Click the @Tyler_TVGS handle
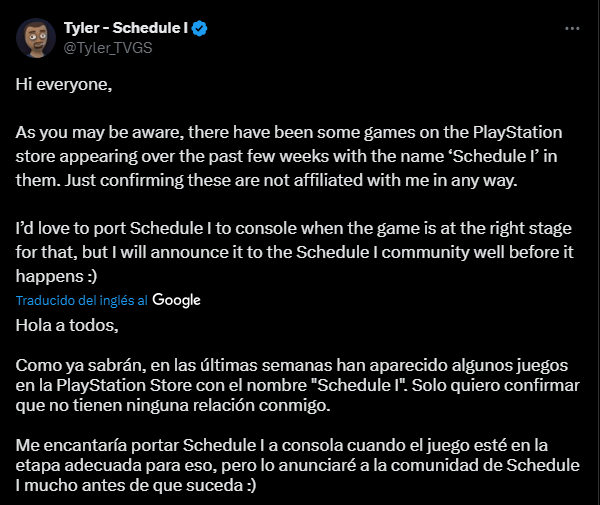The width and height of the screenshot is (600, 505). click(108, 48)
